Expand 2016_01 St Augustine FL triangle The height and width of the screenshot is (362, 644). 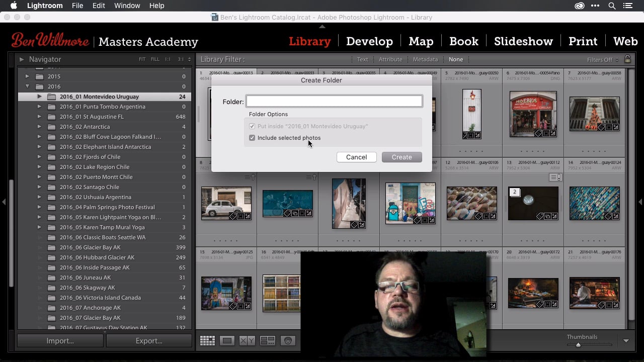(x=39, y=117)
